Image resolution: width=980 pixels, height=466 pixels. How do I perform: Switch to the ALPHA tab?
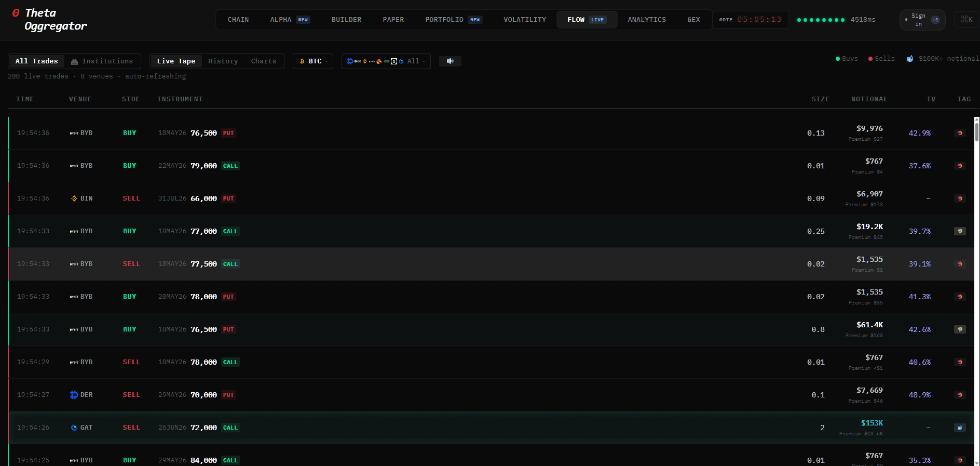pos(290,20)
